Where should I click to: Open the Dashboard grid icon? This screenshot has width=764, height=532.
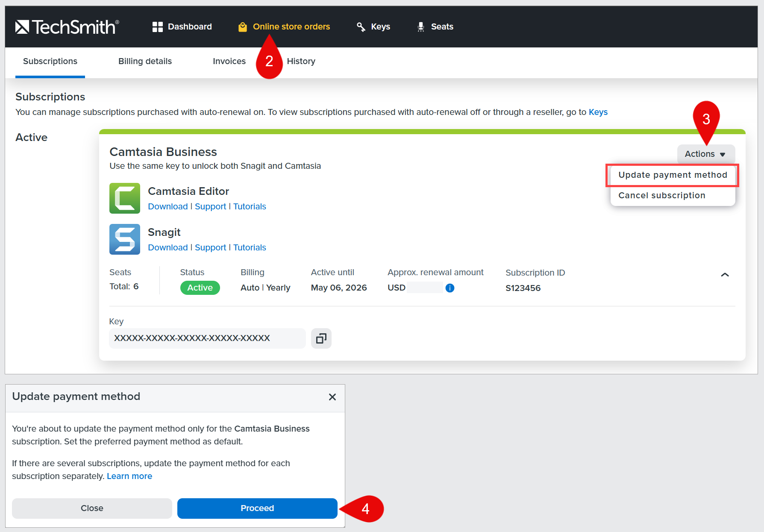tap(158, 27)
